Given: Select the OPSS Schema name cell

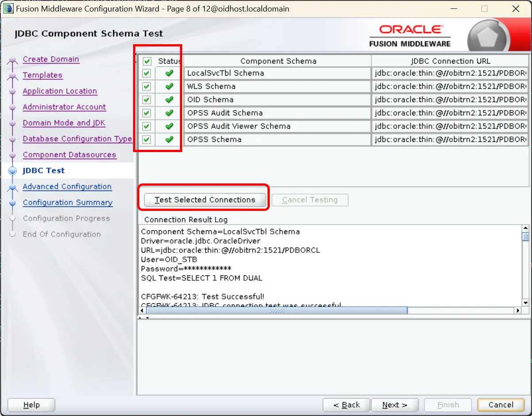Looking at the screenshot, I should tap(277, 140).
